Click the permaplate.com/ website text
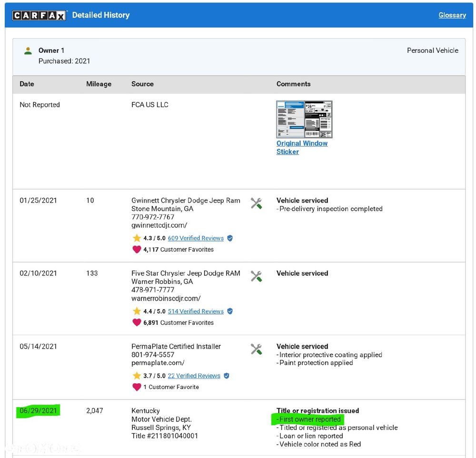Viewport: 476px width, 458px height. pyautogui.click(x=158, y=363)
